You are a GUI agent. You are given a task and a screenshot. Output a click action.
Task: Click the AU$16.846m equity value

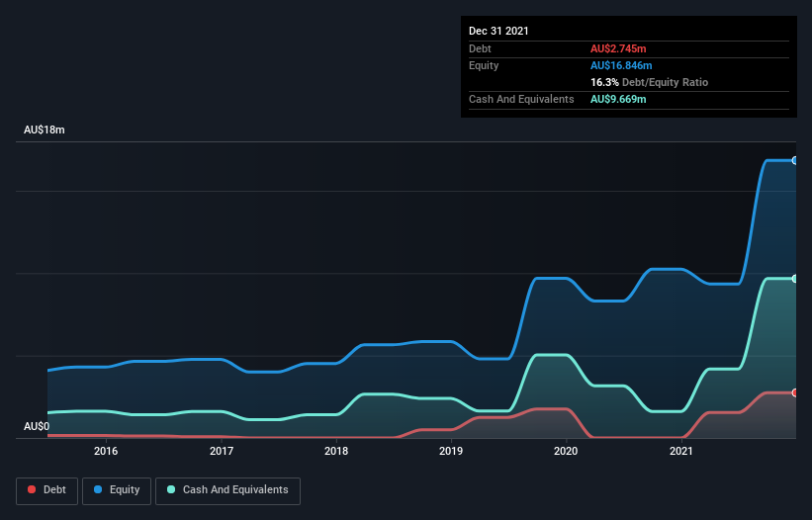click(621, 65)
